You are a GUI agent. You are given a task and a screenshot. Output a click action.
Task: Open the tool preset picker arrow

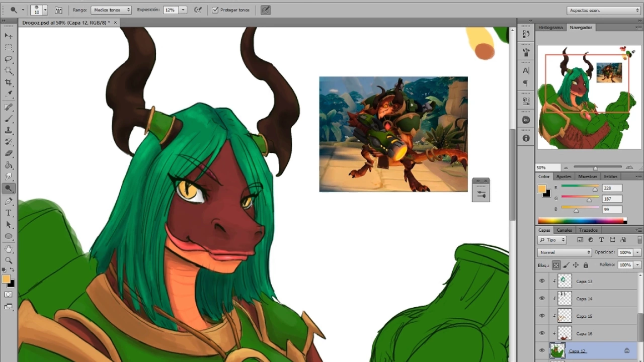(23, 10)
